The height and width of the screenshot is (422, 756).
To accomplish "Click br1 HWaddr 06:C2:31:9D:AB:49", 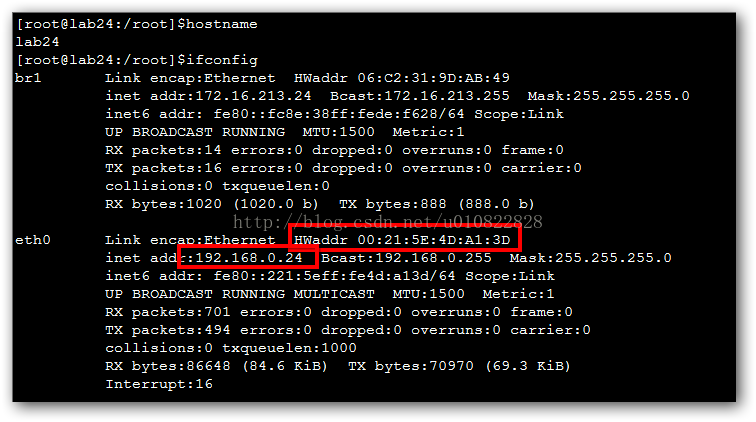I will point(402,78).
